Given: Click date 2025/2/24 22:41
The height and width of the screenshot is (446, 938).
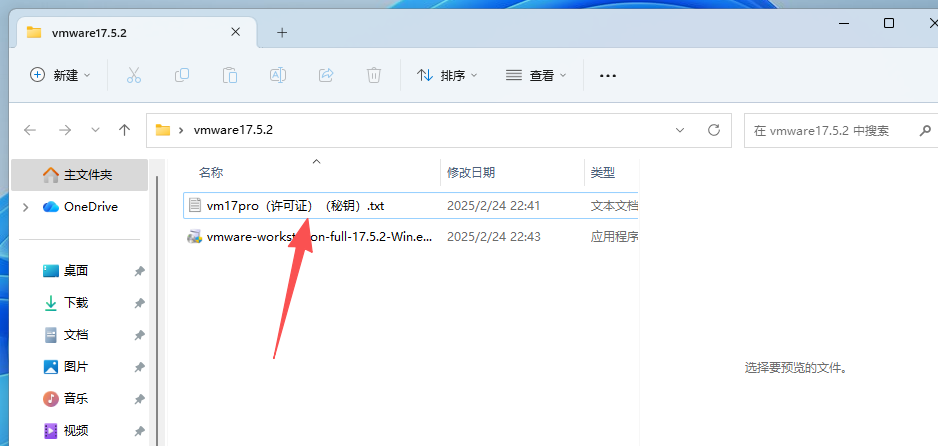Looking at the screenshot, I should point(494,206).
